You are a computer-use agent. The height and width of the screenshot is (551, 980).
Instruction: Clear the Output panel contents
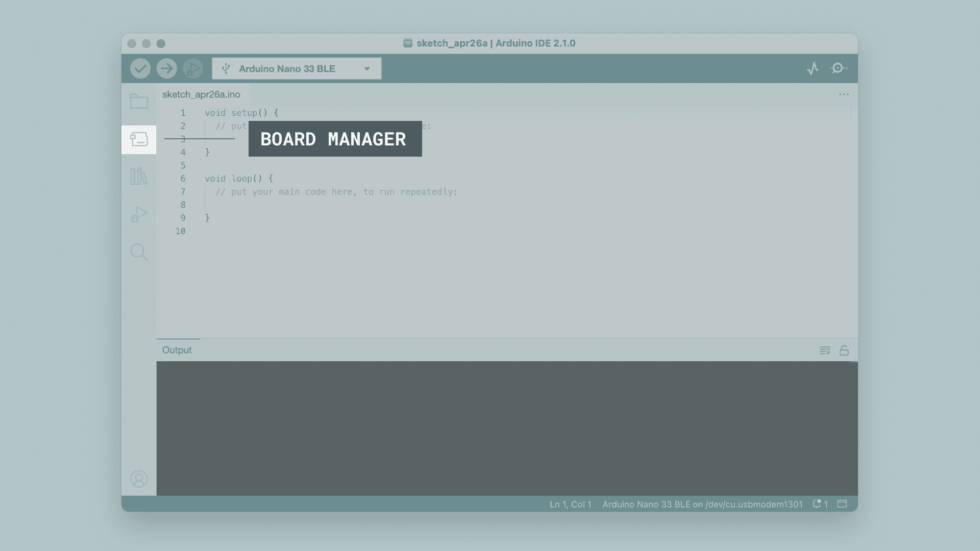(x=825, y=350)
